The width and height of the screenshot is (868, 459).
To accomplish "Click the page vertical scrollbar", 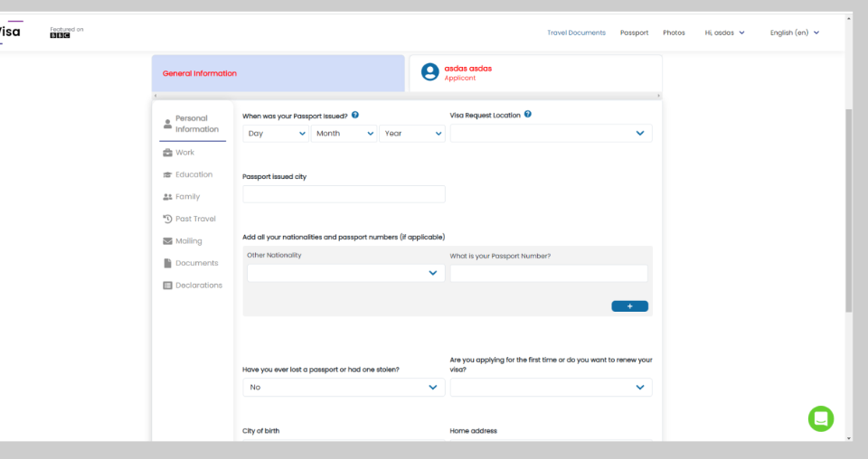I will [x=849, y=211].
